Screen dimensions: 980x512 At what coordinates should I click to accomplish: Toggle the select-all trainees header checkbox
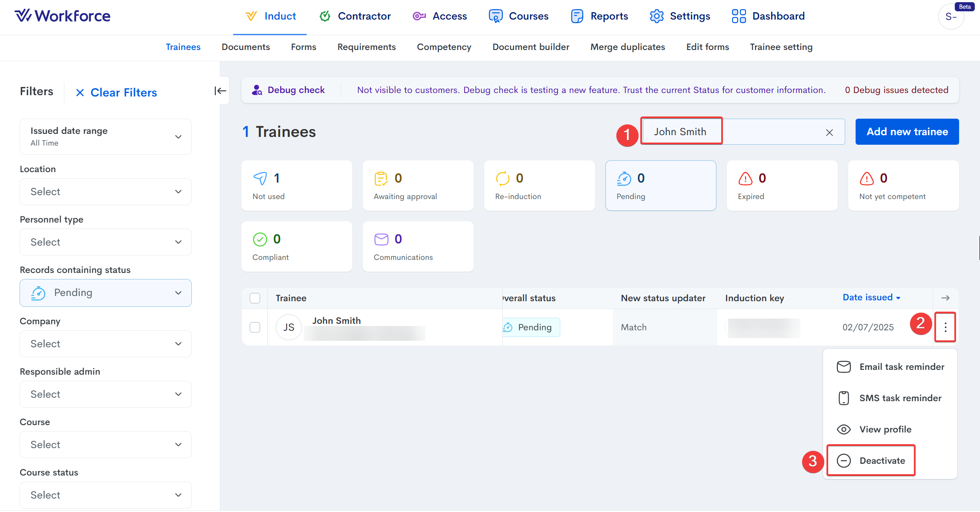pos(255,298)
